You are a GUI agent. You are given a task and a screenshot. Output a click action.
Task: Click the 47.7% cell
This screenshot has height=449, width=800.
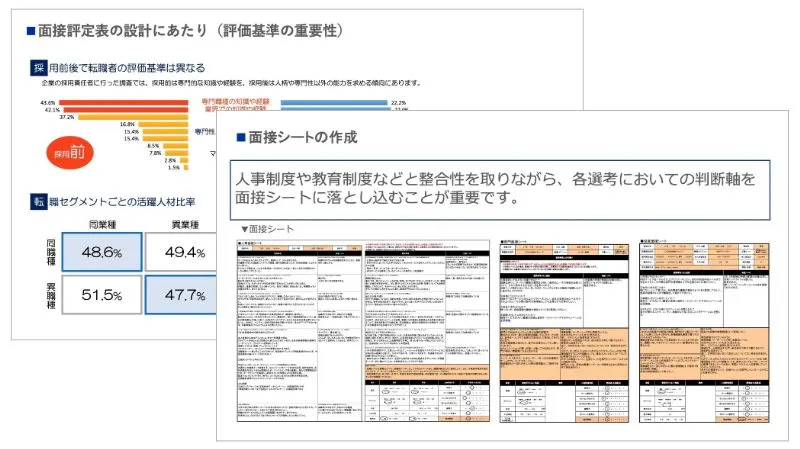(x=181, y=295)
